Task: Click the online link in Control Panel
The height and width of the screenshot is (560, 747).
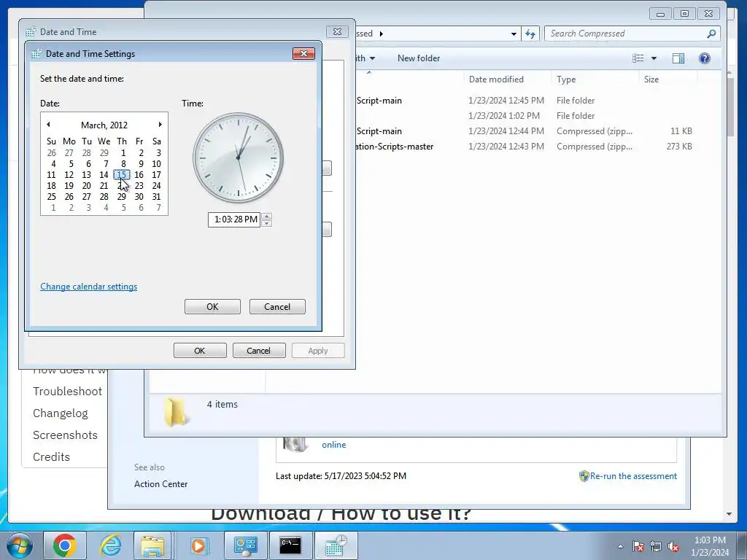Action: [334, 445]
